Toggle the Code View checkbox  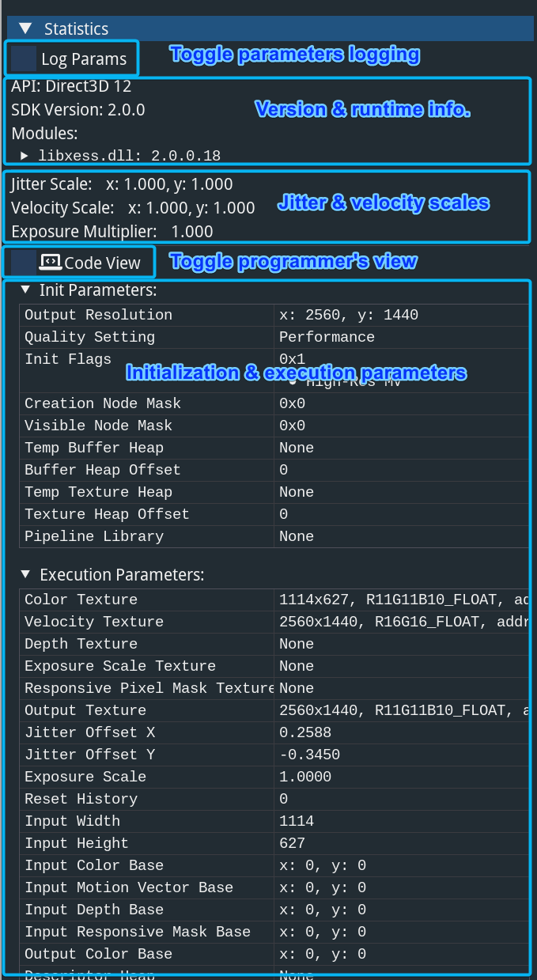click(24, 263)
